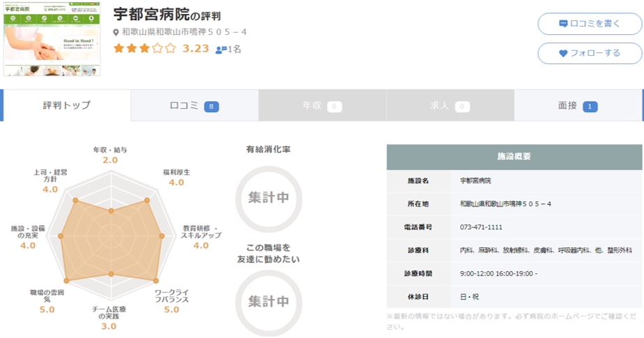The height and width of the screenshot is (338, 644).
Task: Click the 宇都宮病院の評判 heading
Action: click(167, 15)
